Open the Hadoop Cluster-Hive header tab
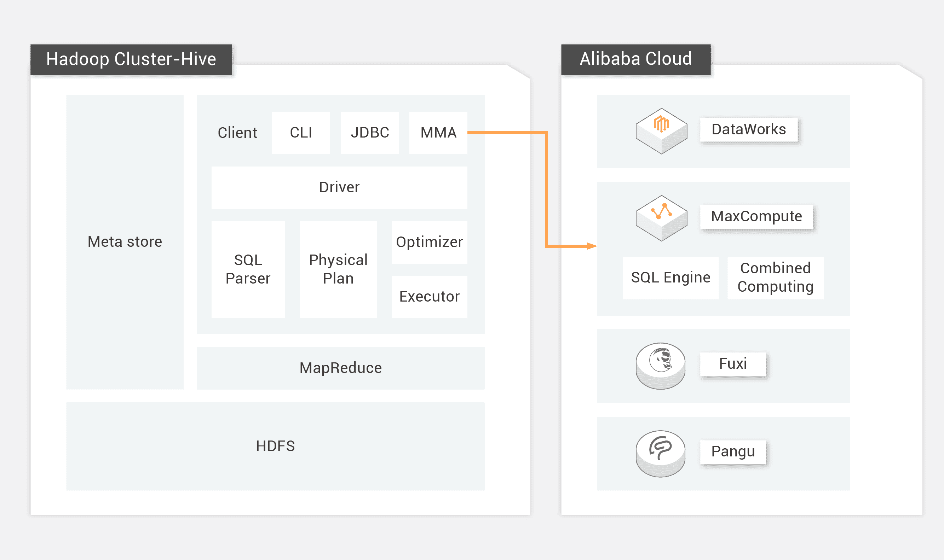 [x=131, y=59]
